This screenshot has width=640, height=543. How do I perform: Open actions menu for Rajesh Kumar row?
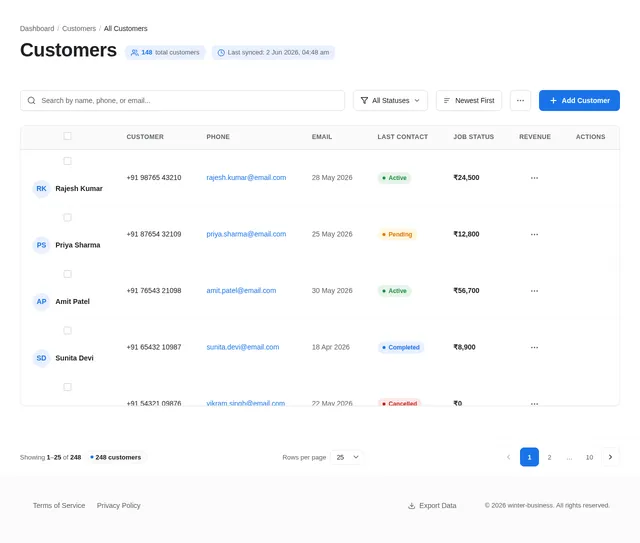pyautogui.click(x=534, y=178)
